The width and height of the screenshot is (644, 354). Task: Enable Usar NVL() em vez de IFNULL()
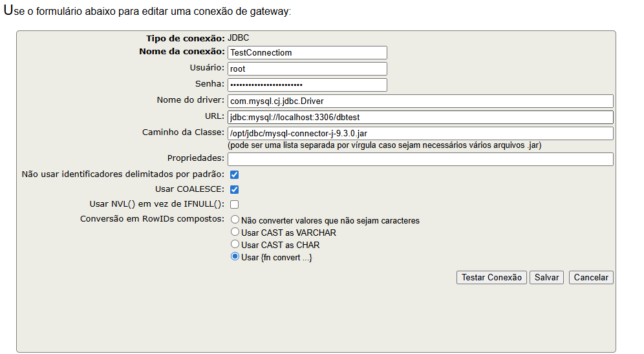235,205
